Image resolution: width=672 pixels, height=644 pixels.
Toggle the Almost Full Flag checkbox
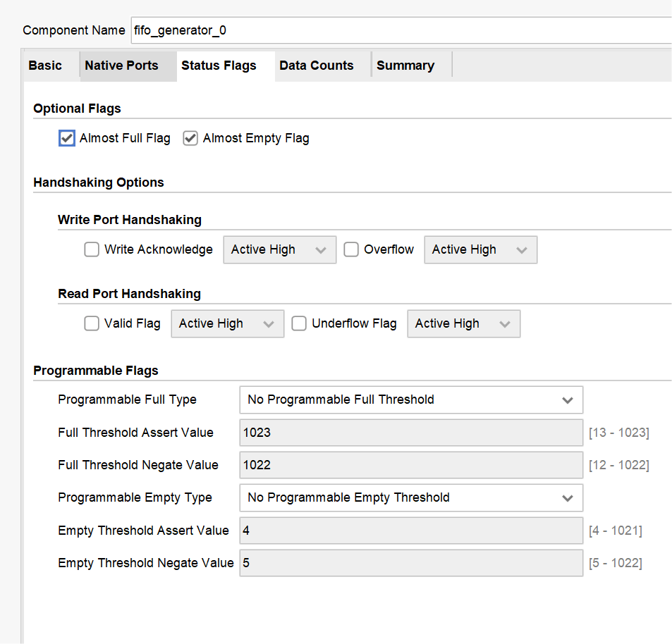coord(67,138)
